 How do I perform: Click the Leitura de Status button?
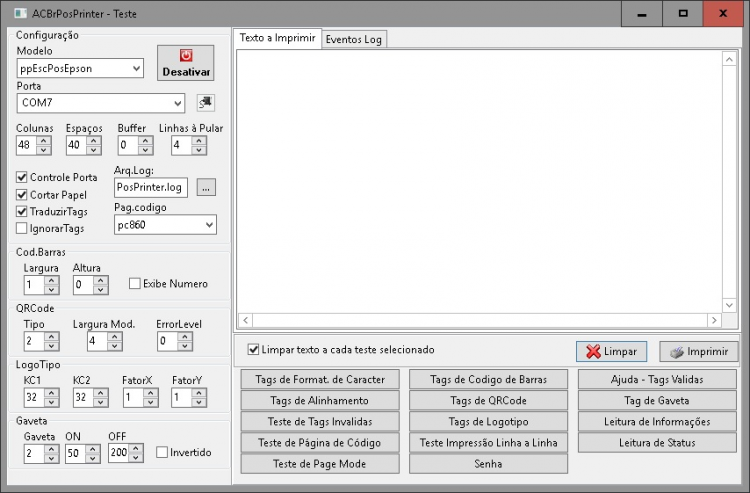(x=657, y=443)
